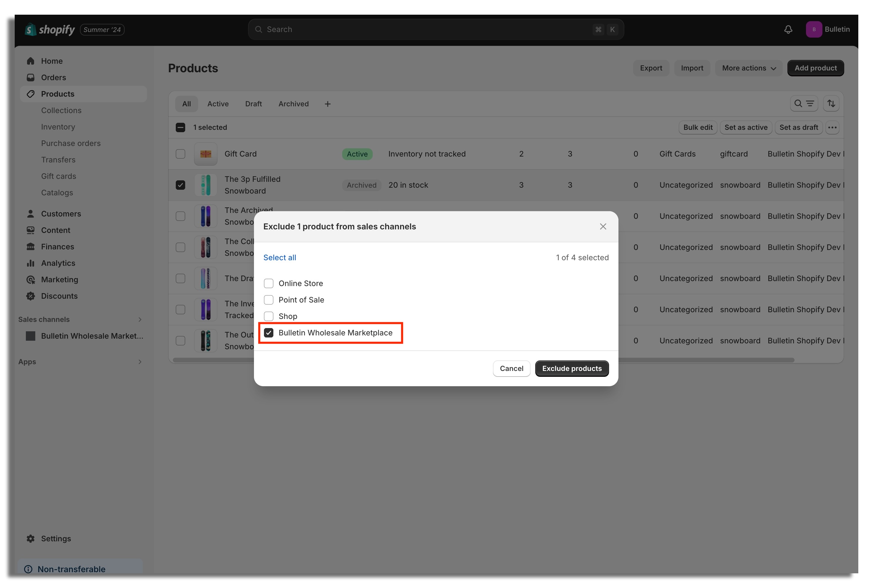The image size is (873, 588).
Task: Open Inventory in the sidebar
Action: click(58, 127)
